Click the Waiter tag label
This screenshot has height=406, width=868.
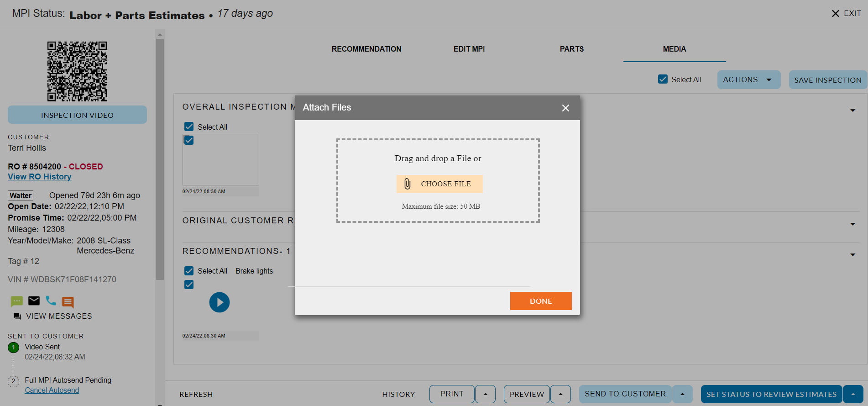21,195
